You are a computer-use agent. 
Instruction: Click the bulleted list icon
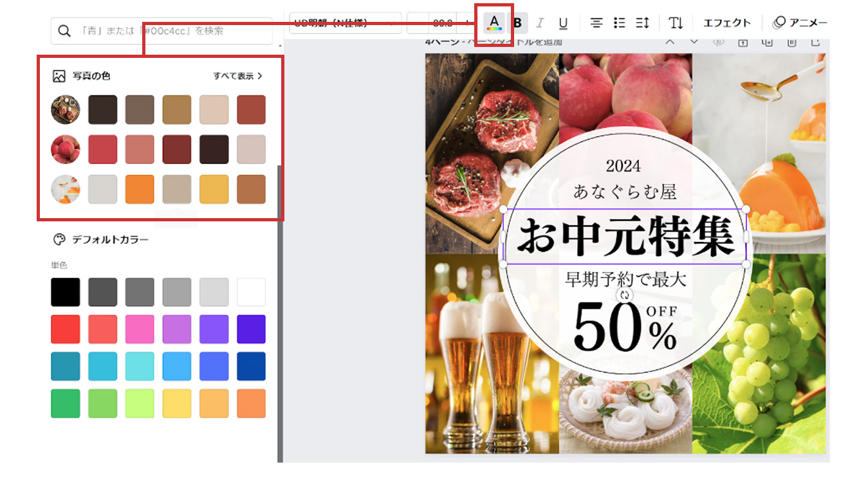click(620, 23)
